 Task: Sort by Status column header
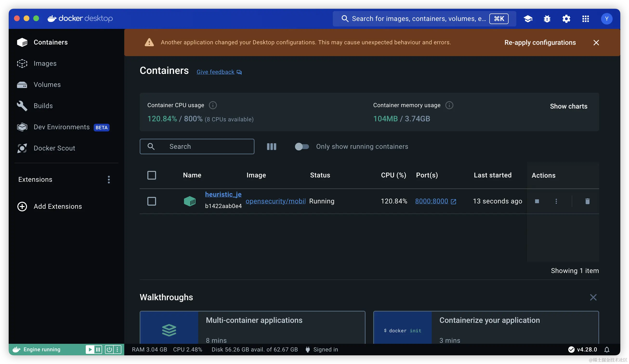[320, 175]
